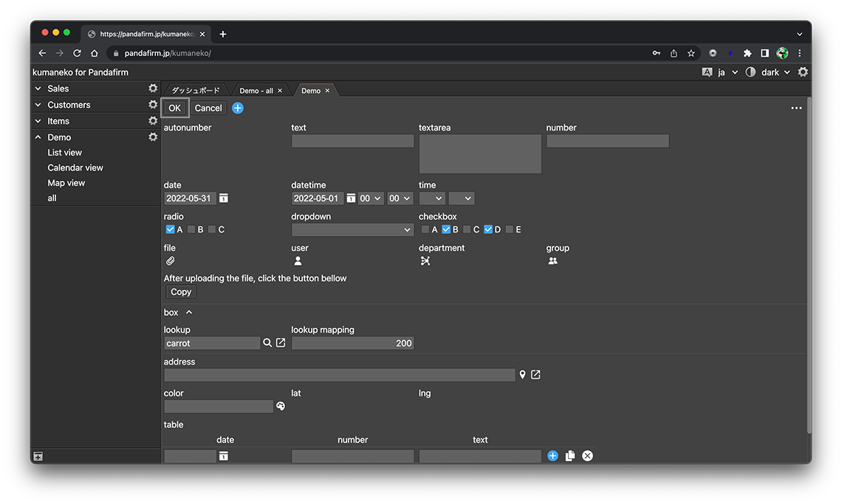
Task: Click the lookup search magnifier icon
Action: 267,343
